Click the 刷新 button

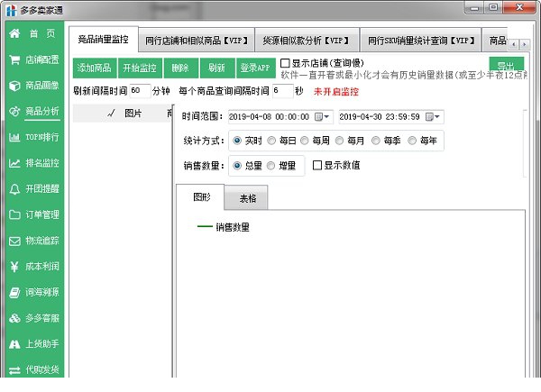[216, 68]
